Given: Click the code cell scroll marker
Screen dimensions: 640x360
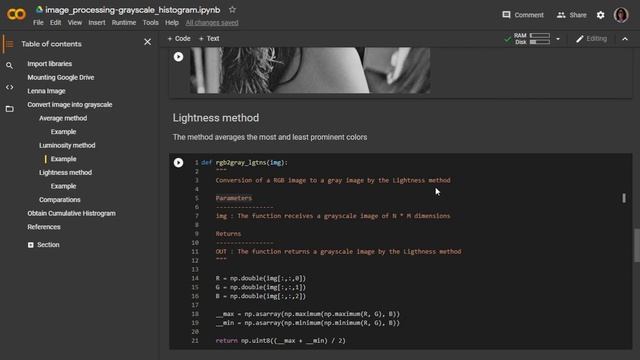Looking at the screenshot, I should click(x=624, y=198).
